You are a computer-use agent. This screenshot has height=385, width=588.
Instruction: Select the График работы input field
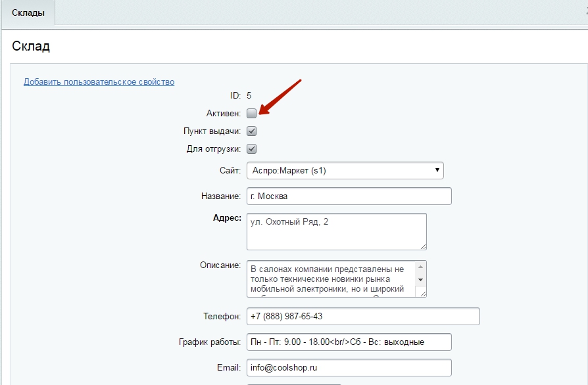pos(349,342)
